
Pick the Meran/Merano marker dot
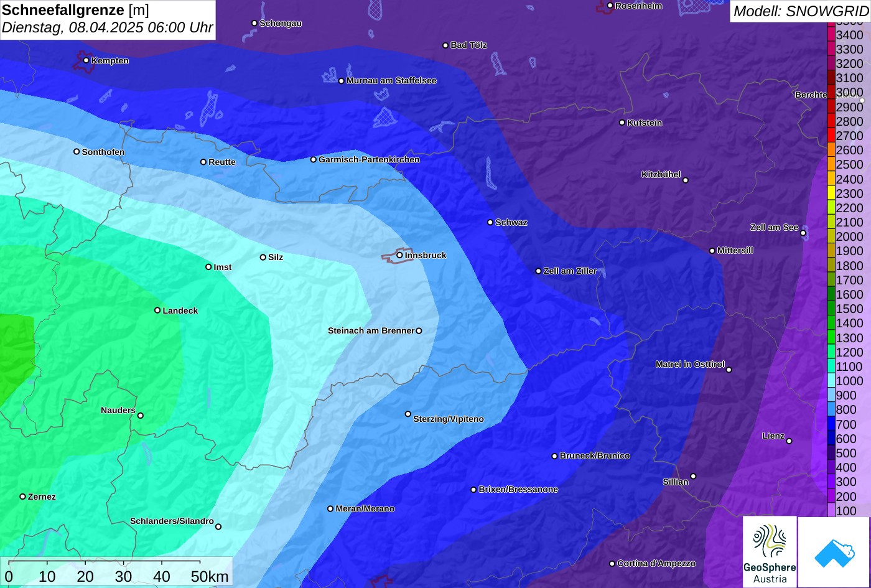point(330,509)
